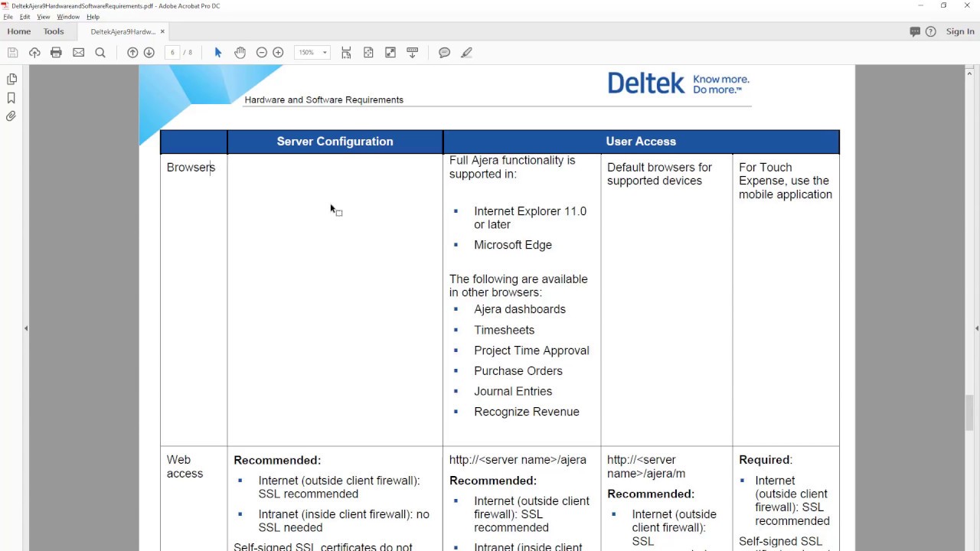Click the Required: label in Web access row
Screen dimensions: 980x551
766,460
